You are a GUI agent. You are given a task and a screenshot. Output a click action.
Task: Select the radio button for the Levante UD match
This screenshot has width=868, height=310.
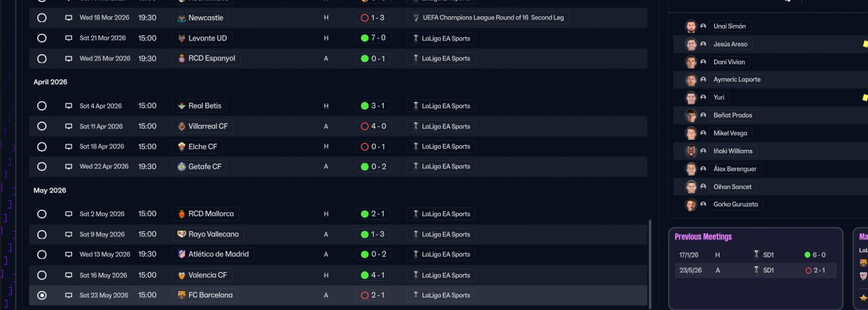[x=42, y=38]
